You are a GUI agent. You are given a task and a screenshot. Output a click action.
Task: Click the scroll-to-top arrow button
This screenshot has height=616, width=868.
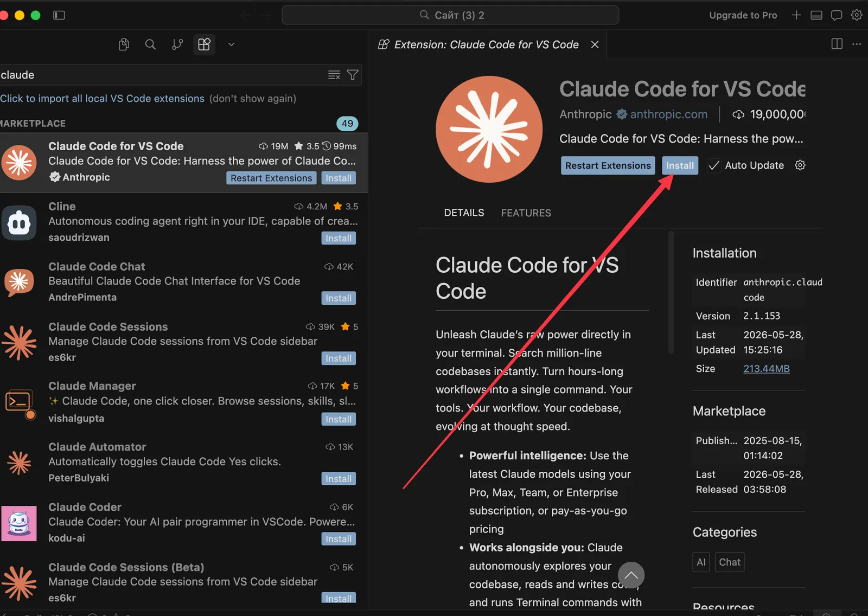[x=631, y=575]
